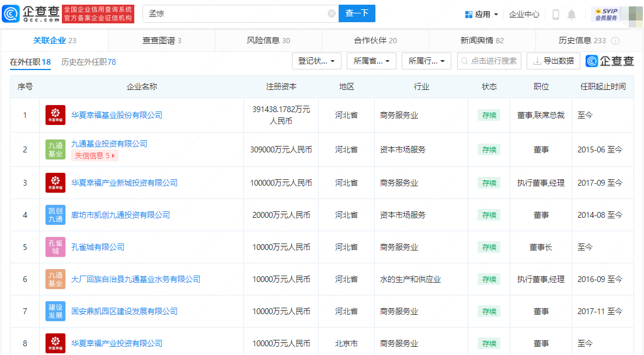
Task: Click the info icon beside 历史信息
Action: [615, 41]
